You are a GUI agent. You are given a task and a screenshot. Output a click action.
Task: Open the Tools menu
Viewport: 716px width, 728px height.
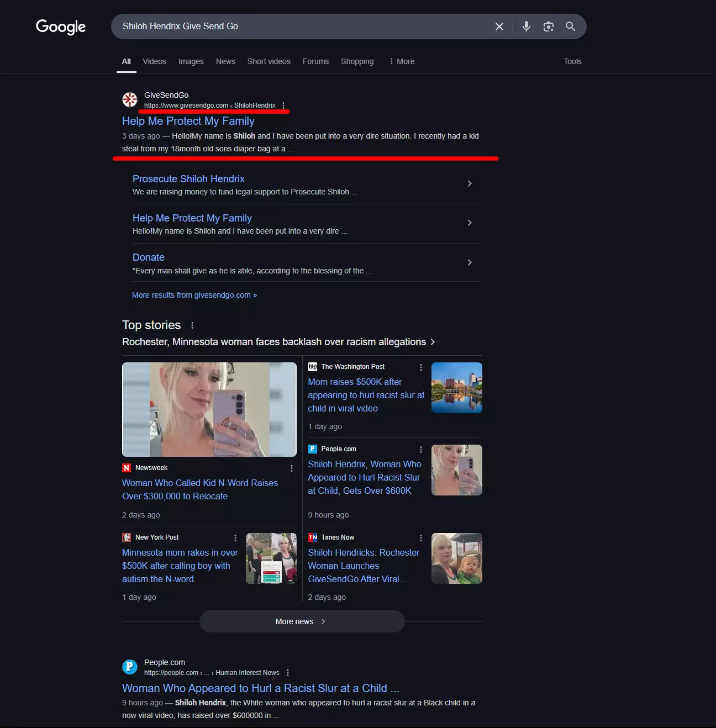click(x=572, y=61)
